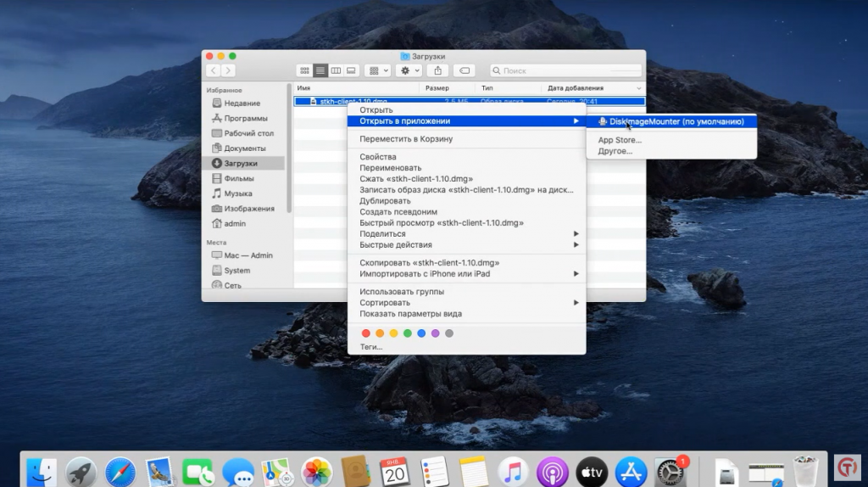Switch Finder to list view
The width and height of the screenshot is (868, 487).
pos(320,71)
